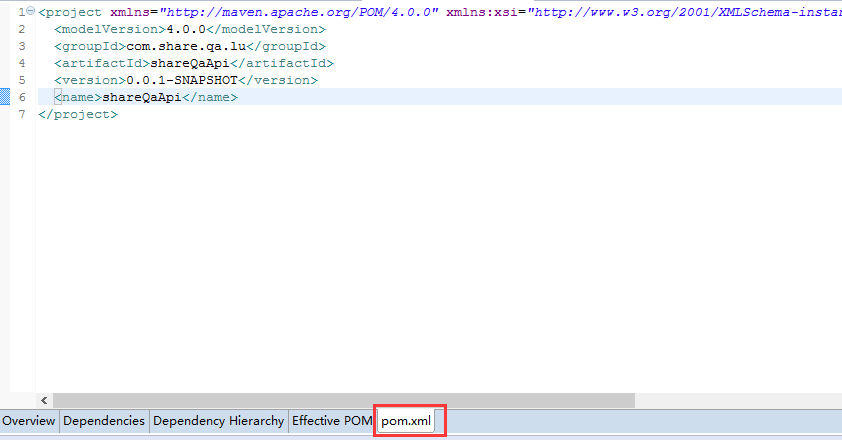Click the opening <modelVersion> tag
The width and height of the screenshot is (842, 440).
110,29
